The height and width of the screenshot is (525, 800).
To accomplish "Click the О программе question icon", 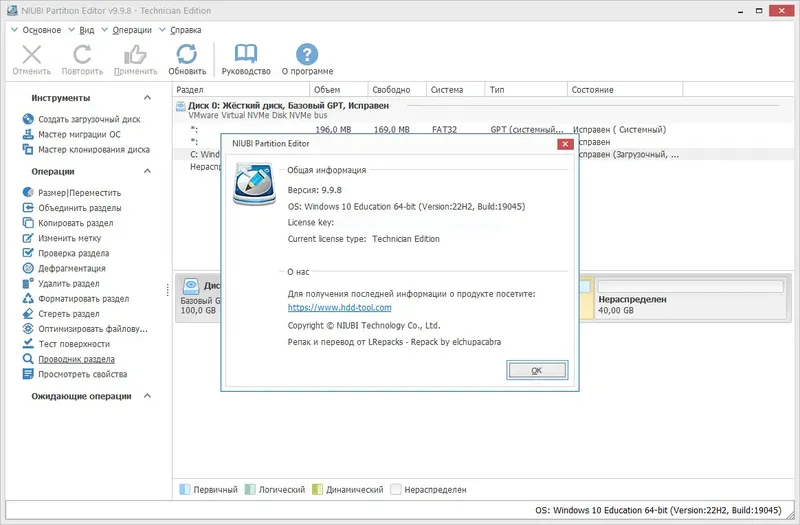I will tap(307, 55).
